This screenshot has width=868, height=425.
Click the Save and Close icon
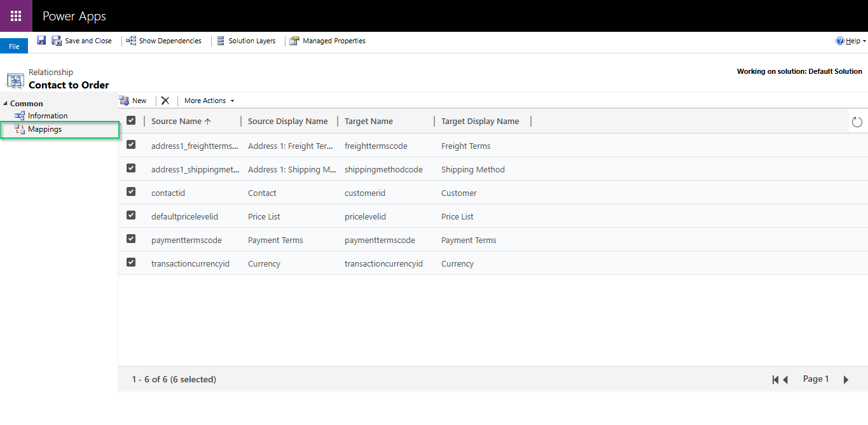pyautogui.click(x=57, y=41)
